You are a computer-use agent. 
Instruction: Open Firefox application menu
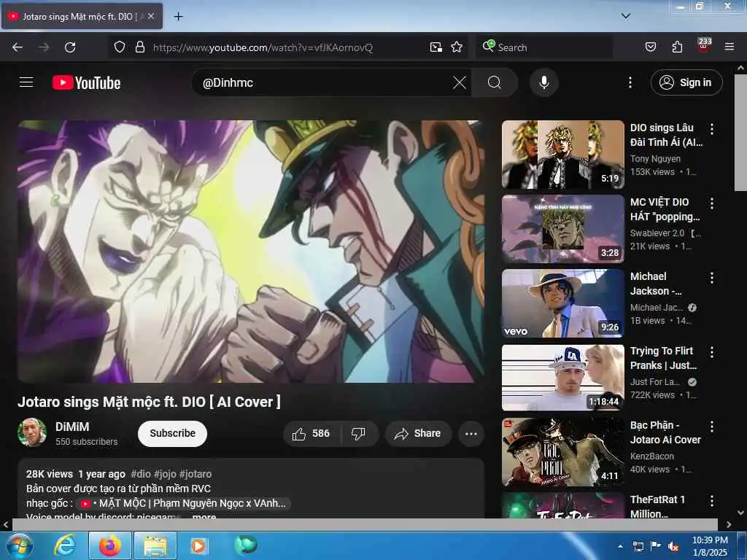coord(729,47)
